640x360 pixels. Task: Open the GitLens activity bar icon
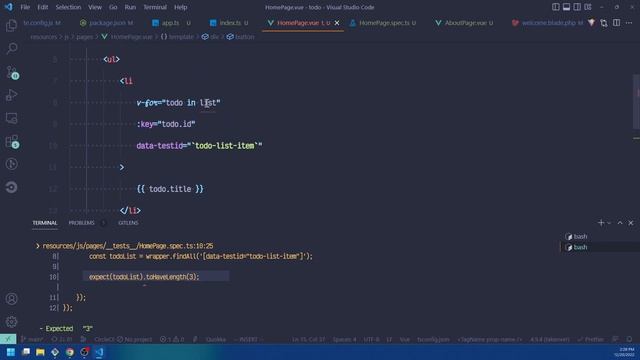[x=11, y=187]
